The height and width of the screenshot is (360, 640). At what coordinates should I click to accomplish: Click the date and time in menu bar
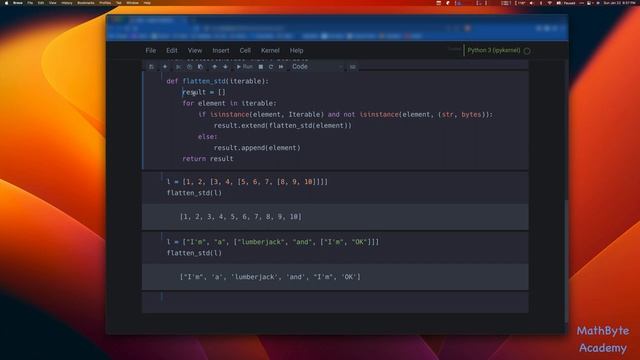tap(619, 3)
